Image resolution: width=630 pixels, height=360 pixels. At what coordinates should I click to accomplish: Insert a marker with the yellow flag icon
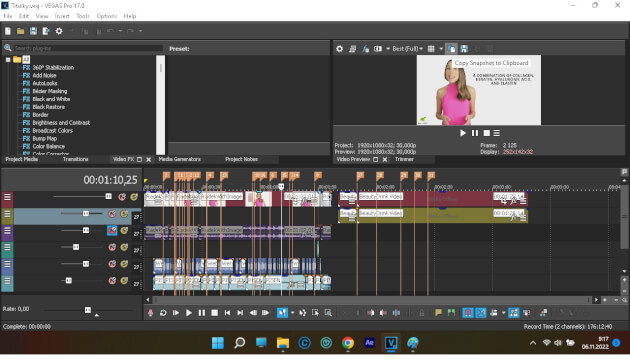coord(438,313)
